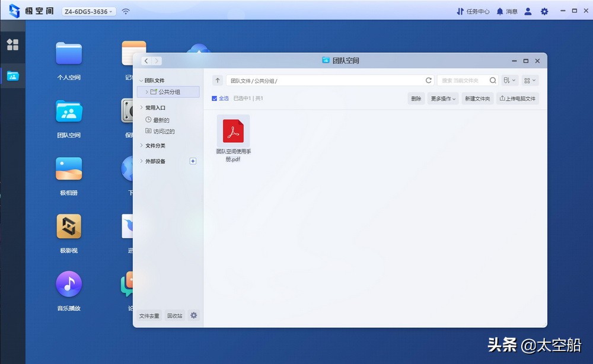Open 最新的 recent files
The height and width of the screenshot is (364, 593).
pos(157,120)
